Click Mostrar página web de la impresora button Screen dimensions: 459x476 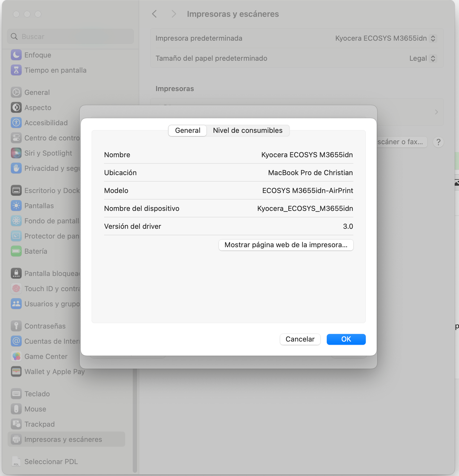(x=286, y=245)
